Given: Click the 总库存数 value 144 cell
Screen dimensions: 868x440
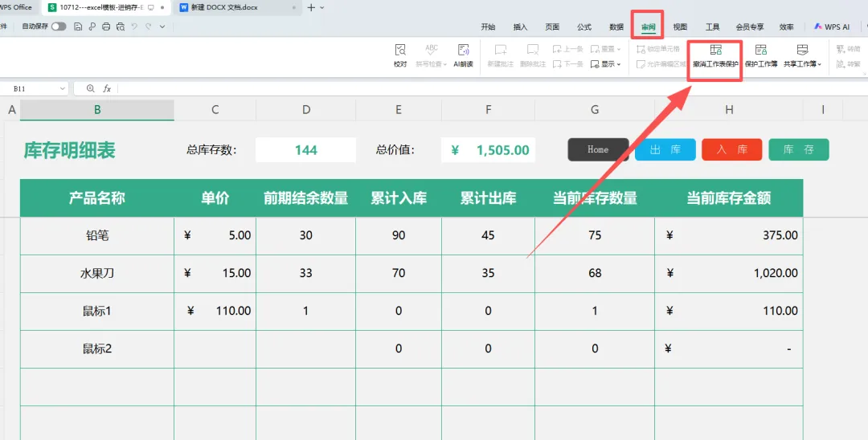Looking at the screenshot, I should coord(305,150).
